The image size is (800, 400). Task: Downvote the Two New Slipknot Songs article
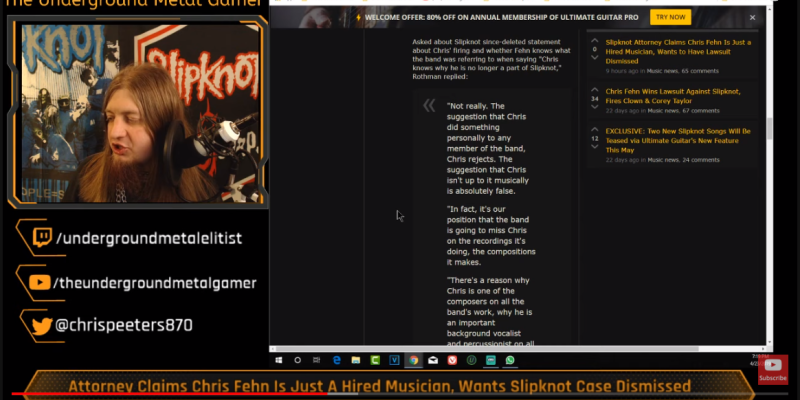pyautogui.click(x=594, y=147)
